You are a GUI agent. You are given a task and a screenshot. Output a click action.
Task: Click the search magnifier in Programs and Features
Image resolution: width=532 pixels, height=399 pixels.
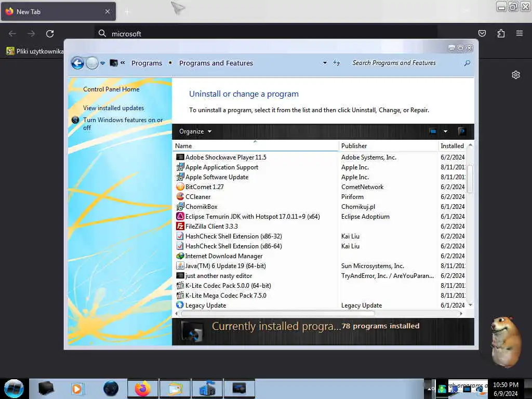tap(467, 63)
